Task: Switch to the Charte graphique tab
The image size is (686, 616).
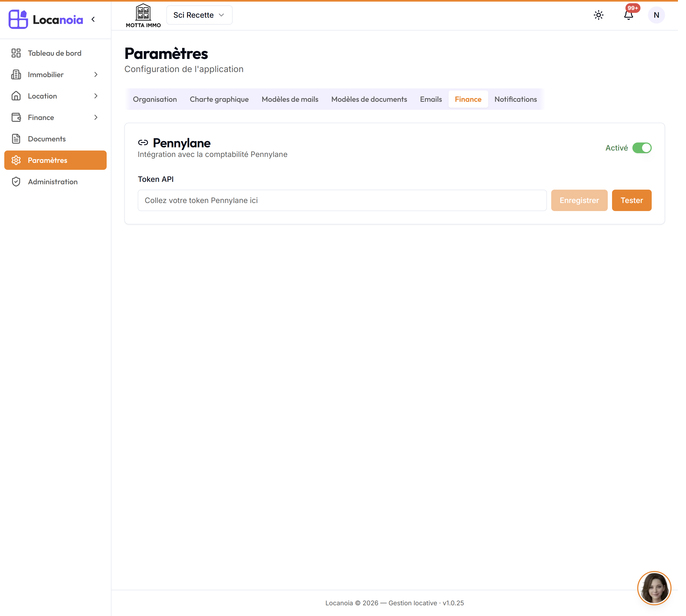Action: click(219, 99)
